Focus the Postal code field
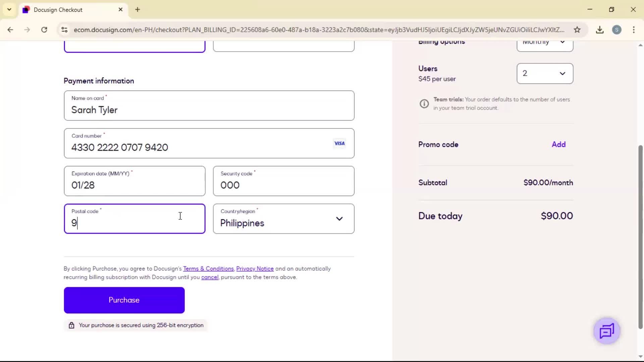This screenshot has width=644, height=362. 135,219
